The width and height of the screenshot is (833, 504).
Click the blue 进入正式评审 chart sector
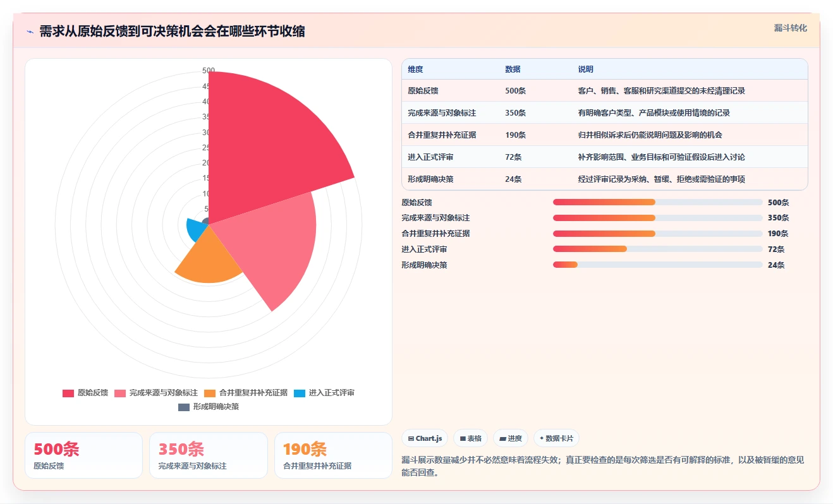click(x=196, y=230)
